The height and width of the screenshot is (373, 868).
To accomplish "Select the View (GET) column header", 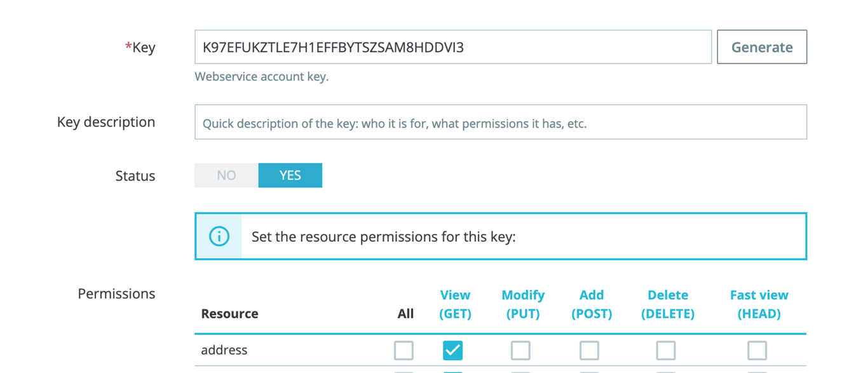I will pos(455,304).
